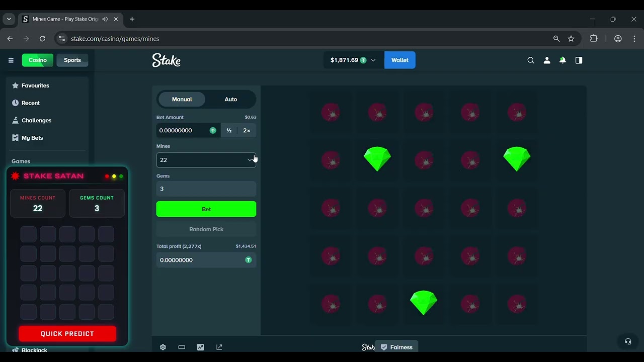Click the green gem in second row right
Screen dimensions: 644x362
click(517, 159)
